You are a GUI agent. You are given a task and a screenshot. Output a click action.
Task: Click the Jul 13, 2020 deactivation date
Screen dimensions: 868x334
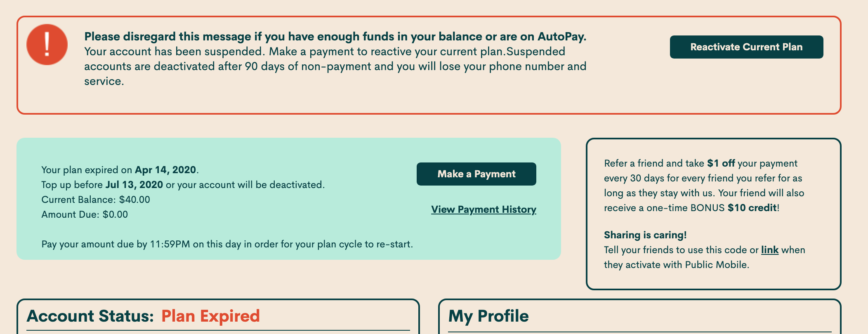click(x=134, y=185)
